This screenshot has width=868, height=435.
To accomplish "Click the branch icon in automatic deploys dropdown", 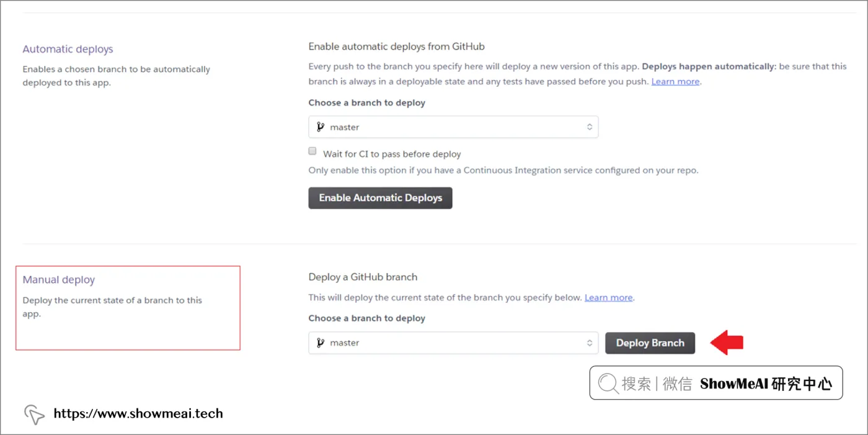I will click(x=320, y=127).
